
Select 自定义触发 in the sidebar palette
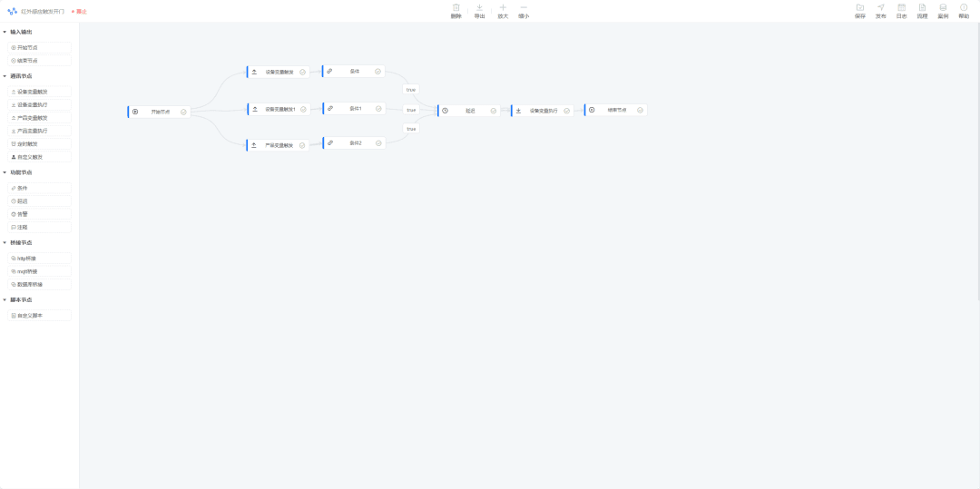click(39, 157)
